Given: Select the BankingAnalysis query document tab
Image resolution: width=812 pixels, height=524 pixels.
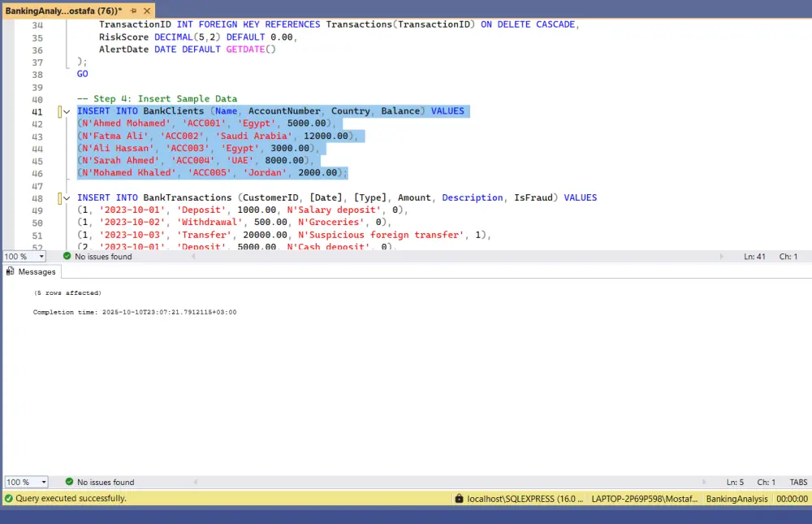Looking at the screenshot, I should (x=63, y=11).
